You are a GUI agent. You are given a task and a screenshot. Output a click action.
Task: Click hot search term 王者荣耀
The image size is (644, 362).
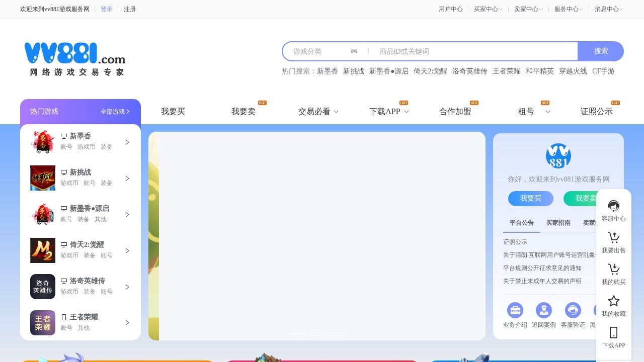tap(507, 71)
